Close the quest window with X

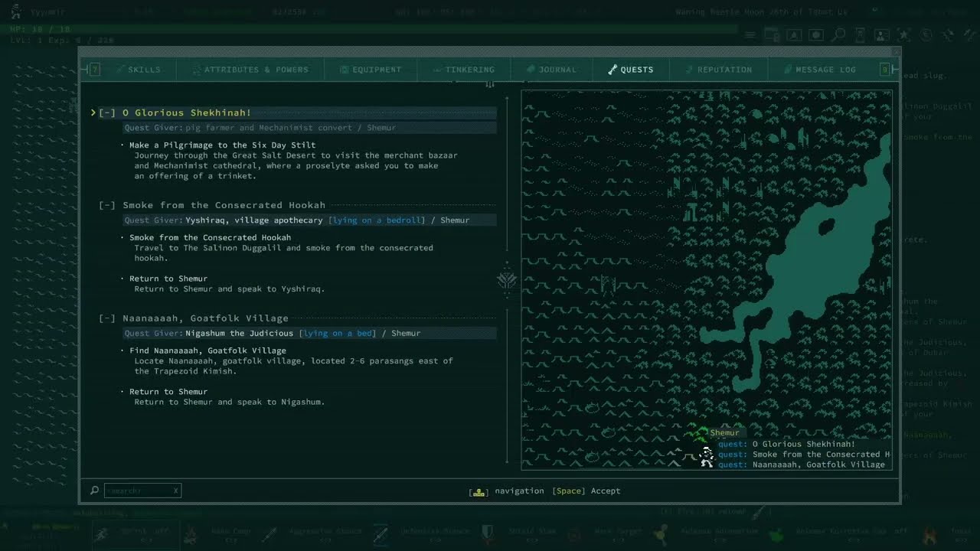[x=896, y=52]
